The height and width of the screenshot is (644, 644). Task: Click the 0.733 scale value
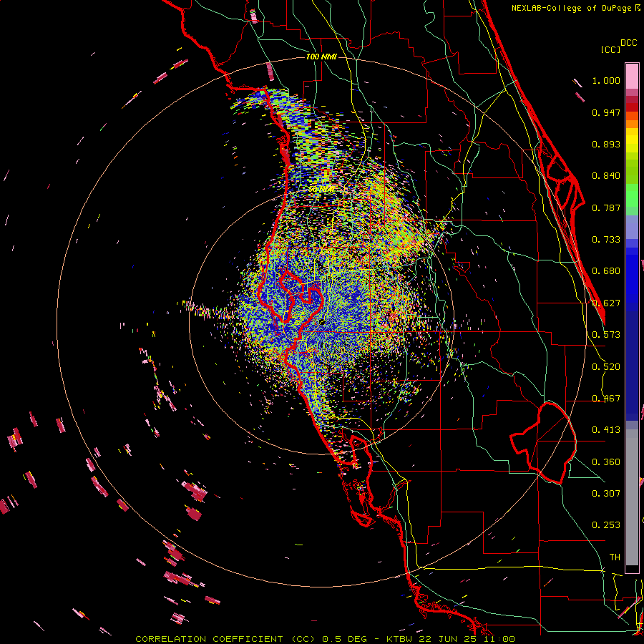[x=606, y=240]
